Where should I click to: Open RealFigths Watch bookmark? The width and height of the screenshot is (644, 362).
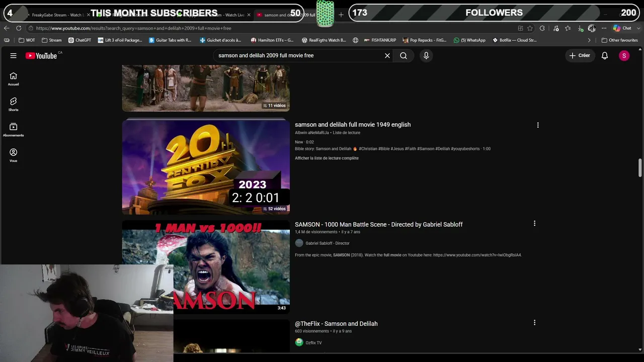coord(324,40)
